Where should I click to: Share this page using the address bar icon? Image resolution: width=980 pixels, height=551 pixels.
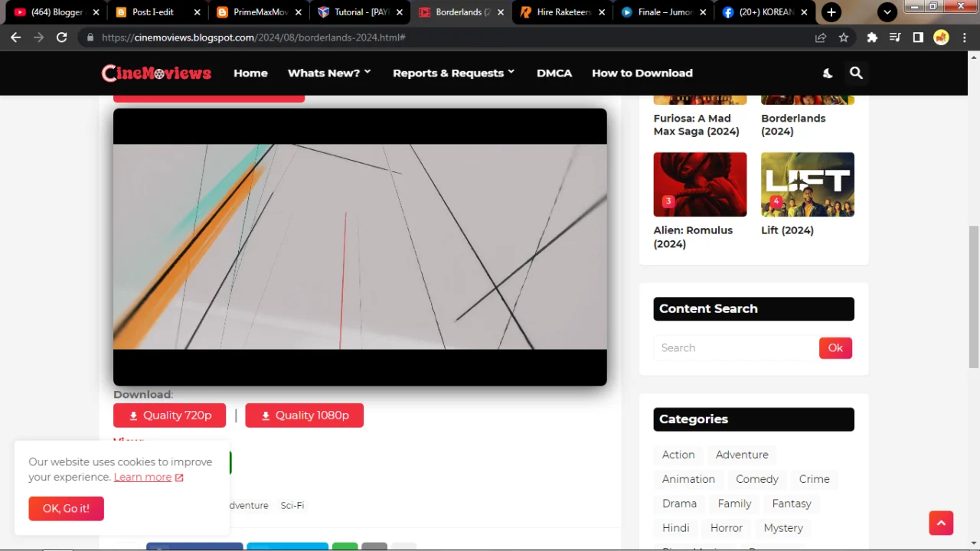tap(821, 37)
